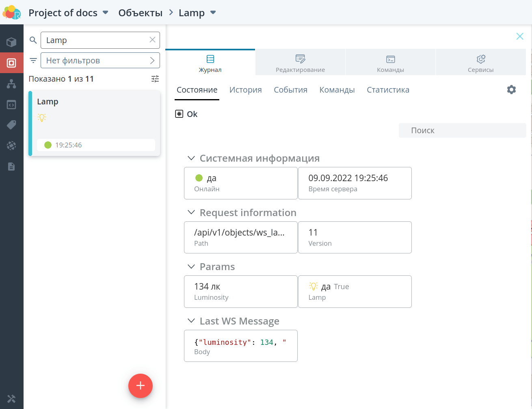Click the Ok status hash icon
The width and height of the screenshot is (532, 409).
179,114
